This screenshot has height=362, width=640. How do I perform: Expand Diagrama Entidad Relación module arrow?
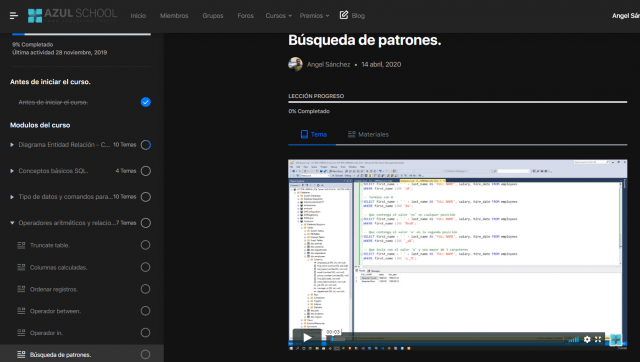(x=12, y=144)
